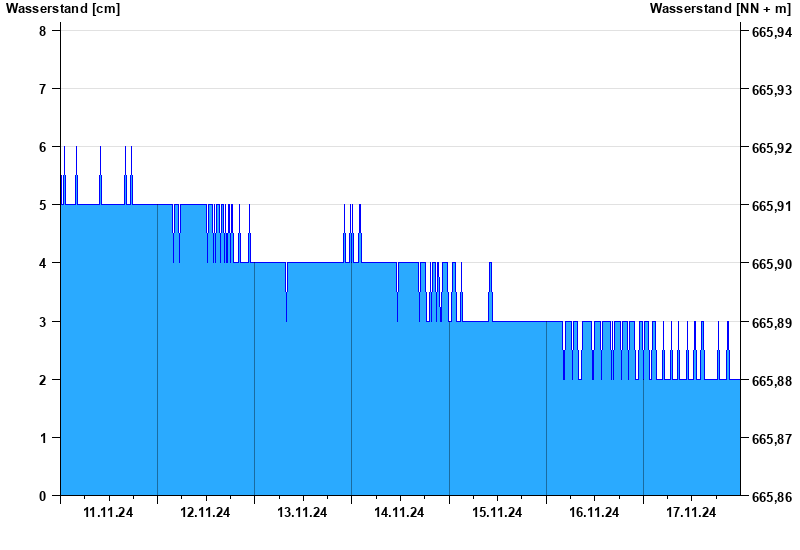Click the 15.11.24 date label
This screenshot has height=550, width=800.
(x=497, y=513)
